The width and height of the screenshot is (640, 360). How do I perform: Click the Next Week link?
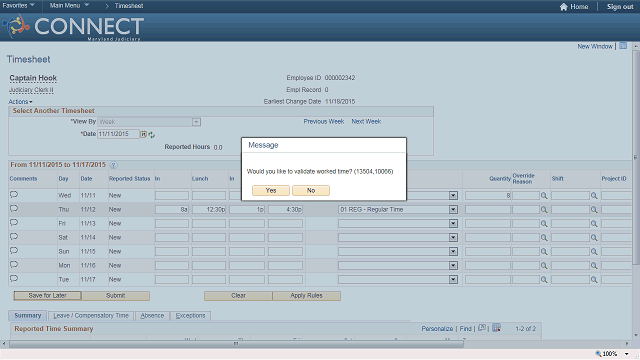point(366,122)
